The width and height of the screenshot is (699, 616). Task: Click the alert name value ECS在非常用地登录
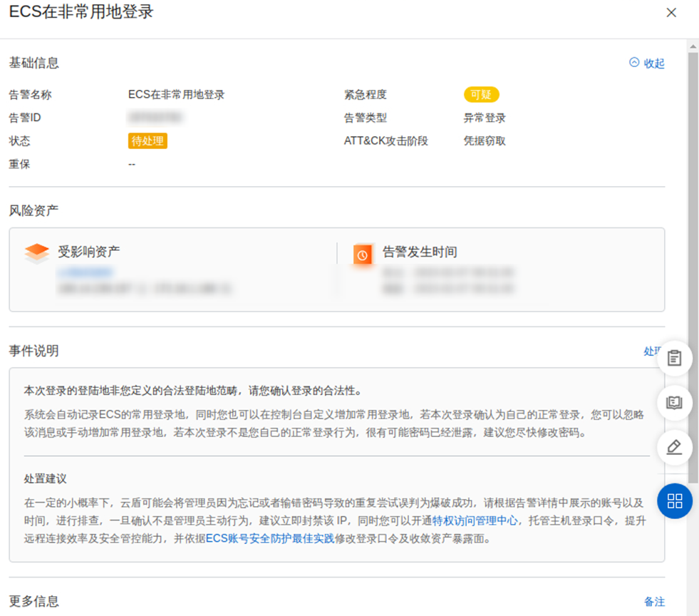pyautogui.click(x=176, y=95)
